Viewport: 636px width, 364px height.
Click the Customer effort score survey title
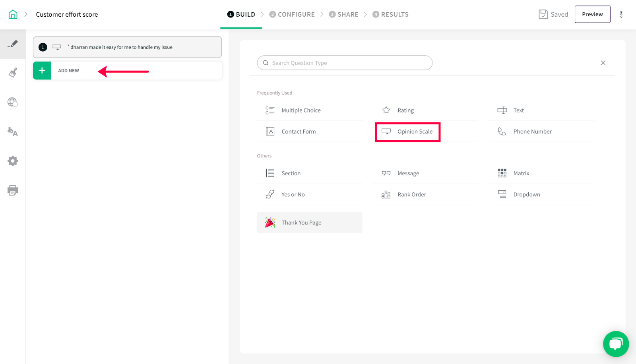67,14
